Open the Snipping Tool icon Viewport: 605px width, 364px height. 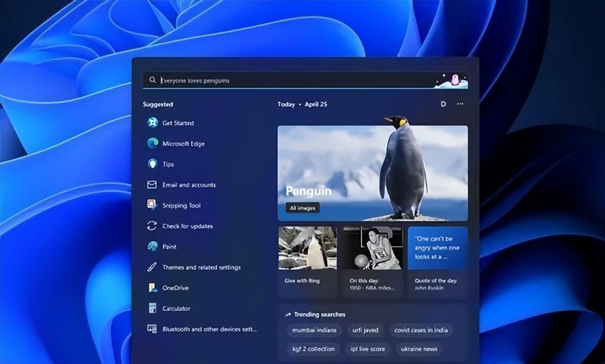[x=152, y=205]
